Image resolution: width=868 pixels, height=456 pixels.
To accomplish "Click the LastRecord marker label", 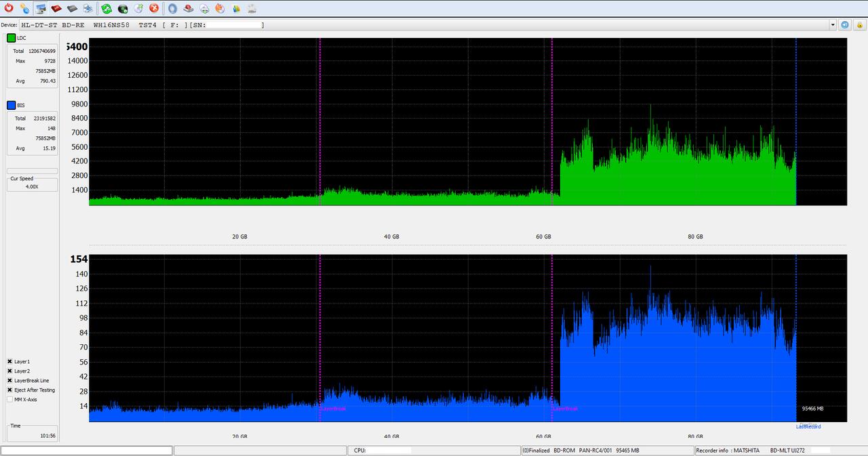I will click(x=808, y=427).
